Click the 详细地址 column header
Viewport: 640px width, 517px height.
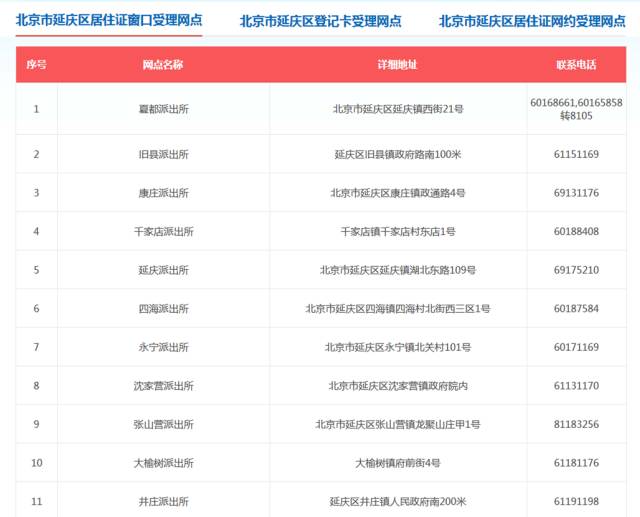click(397, 64)
